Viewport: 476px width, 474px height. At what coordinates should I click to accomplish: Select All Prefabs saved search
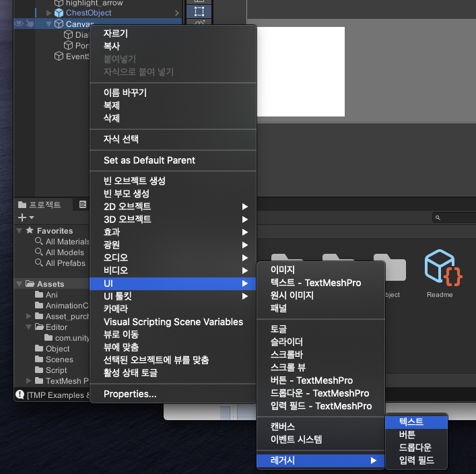point(61,263)
